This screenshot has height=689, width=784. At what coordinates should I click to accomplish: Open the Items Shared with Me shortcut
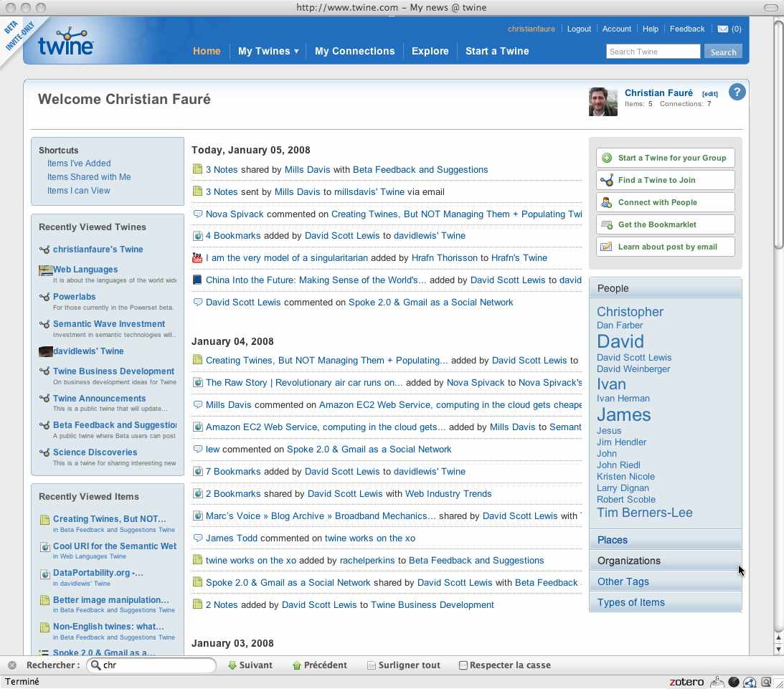click(x=88, y=177)
